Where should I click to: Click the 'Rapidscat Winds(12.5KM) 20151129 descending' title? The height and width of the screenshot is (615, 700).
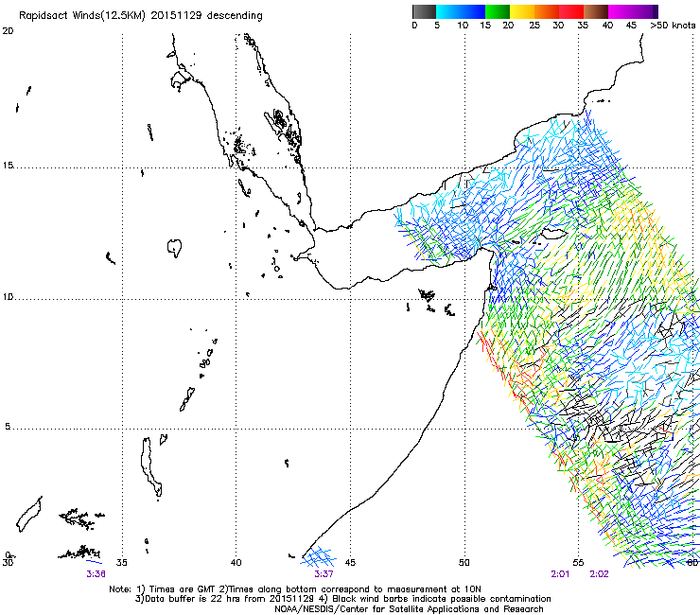point(141,16)
